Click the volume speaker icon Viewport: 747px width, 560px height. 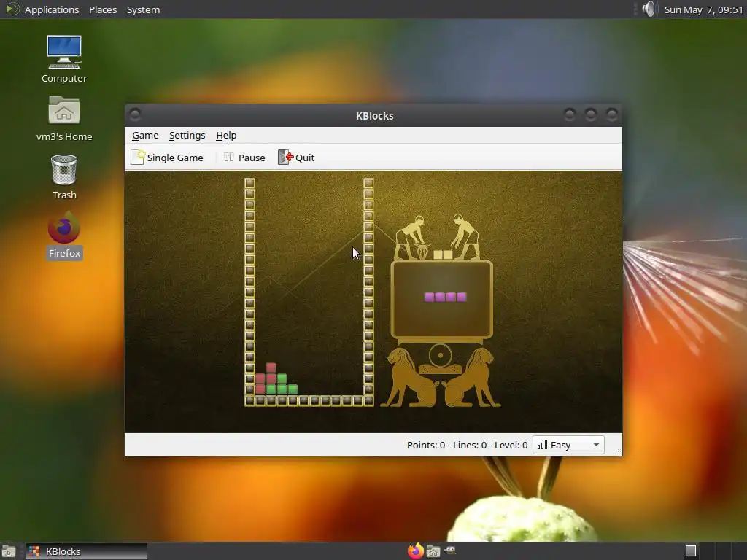tap(649, 9)
